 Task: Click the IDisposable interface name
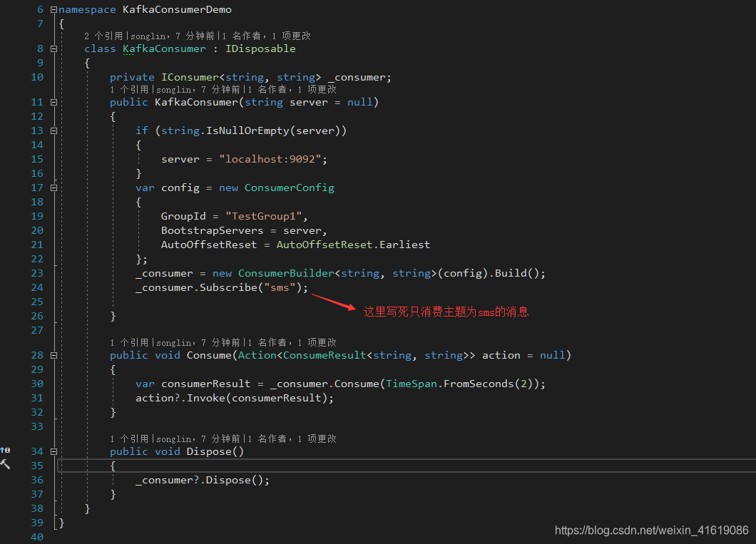(260, 48)
